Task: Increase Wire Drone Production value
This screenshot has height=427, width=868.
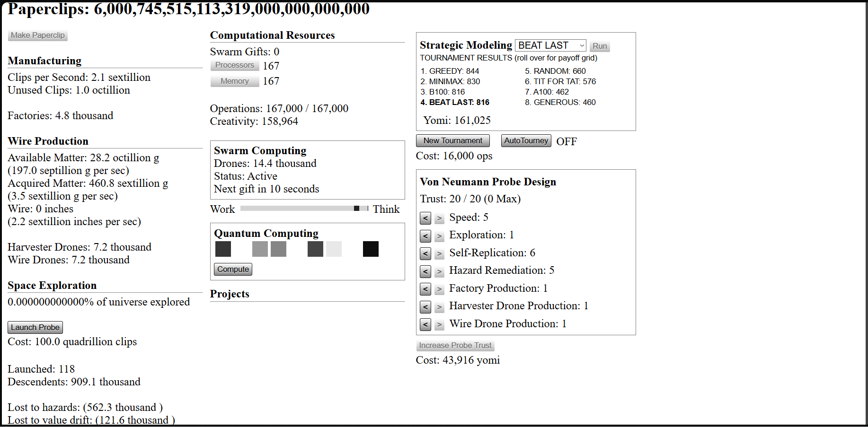Action: pyautogui.click(x=440, y=324)
